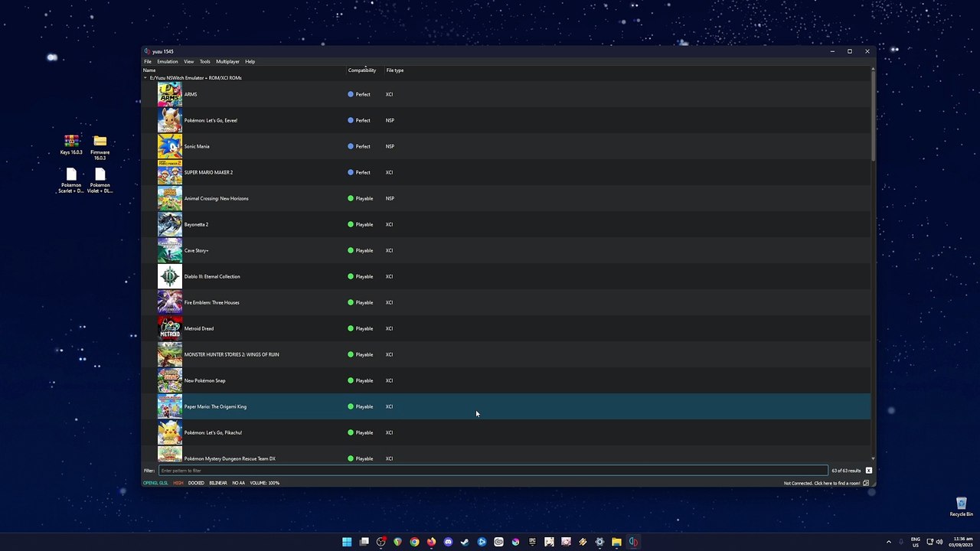Select the New Pokémon Snap cover icon
980x551 pixels.
170,380
